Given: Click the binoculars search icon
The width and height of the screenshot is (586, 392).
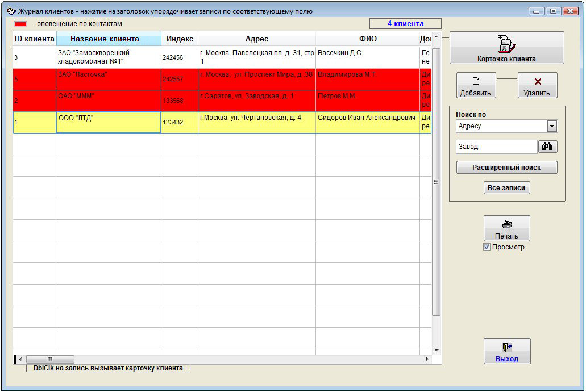Looking at the screenshot, I should click(x=547, y=147).
